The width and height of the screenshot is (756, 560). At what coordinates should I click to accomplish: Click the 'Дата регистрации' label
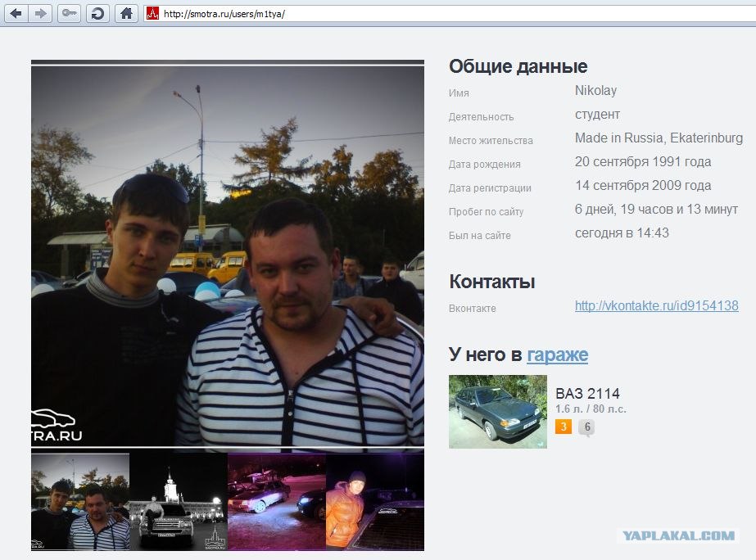tap(490, 188)
